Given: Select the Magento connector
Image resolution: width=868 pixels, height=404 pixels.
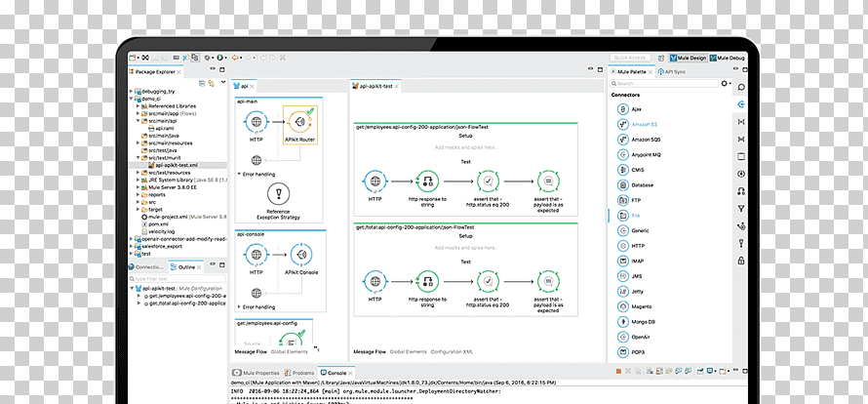Looking at the screenshot, I should tap(634, 306).
